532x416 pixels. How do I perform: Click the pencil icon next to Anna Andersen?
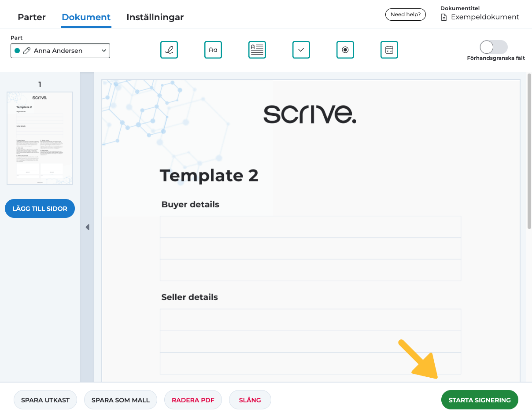tap(26, 51)
